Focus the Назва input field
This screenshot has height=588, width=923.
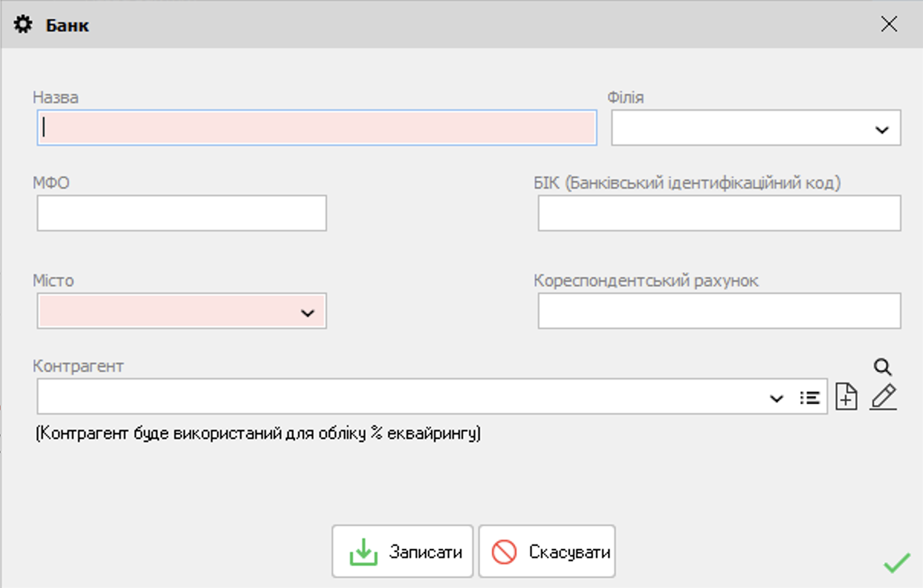(x=317, y=128)
